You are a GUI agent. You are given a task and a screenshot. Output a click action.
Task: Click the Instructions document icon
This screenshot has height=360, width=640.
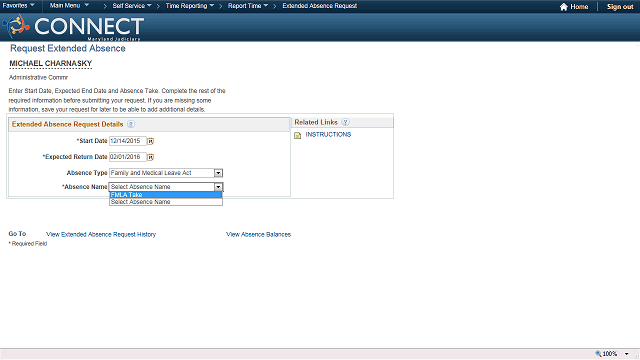(x=298, y=135)
